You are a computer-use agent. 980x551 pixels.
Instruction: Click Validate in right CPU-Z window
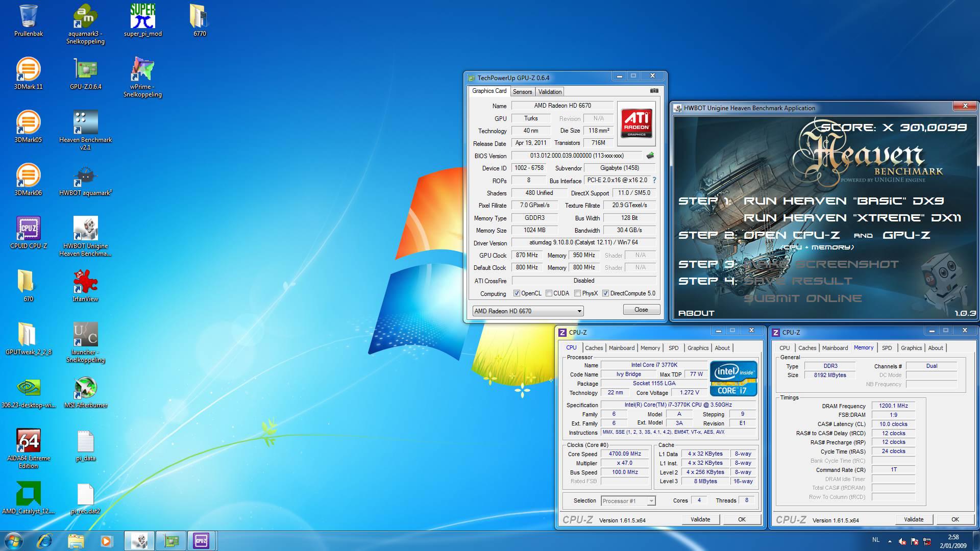click(914, 519)
